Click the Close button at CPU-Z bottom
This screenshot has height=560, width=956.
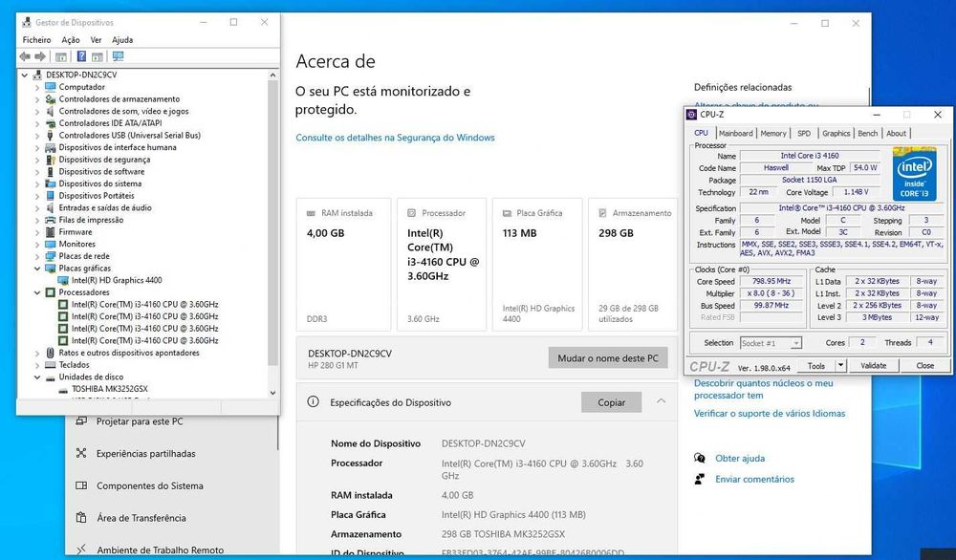pos(924,365)
